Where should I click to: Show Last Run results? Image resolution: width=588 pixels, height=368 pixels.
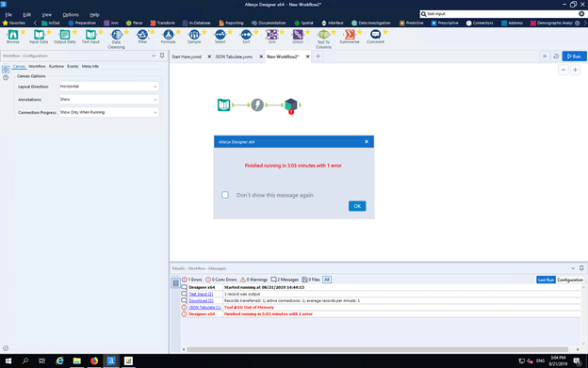(546, 280)
